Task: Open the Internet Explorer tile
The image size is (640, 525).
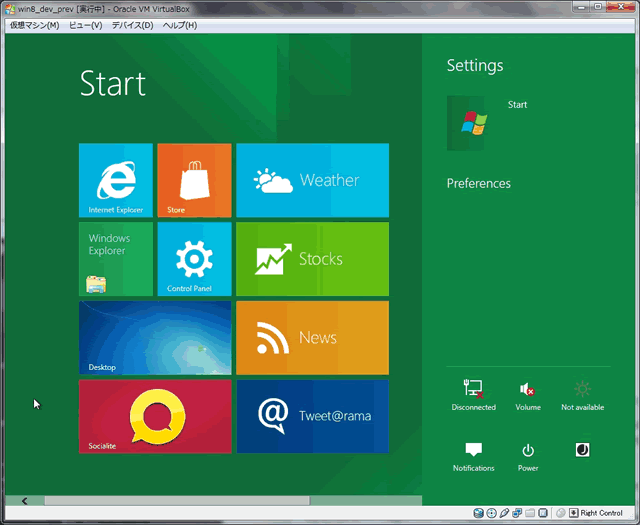Action: pyautogui.click(x=116, y=180)
